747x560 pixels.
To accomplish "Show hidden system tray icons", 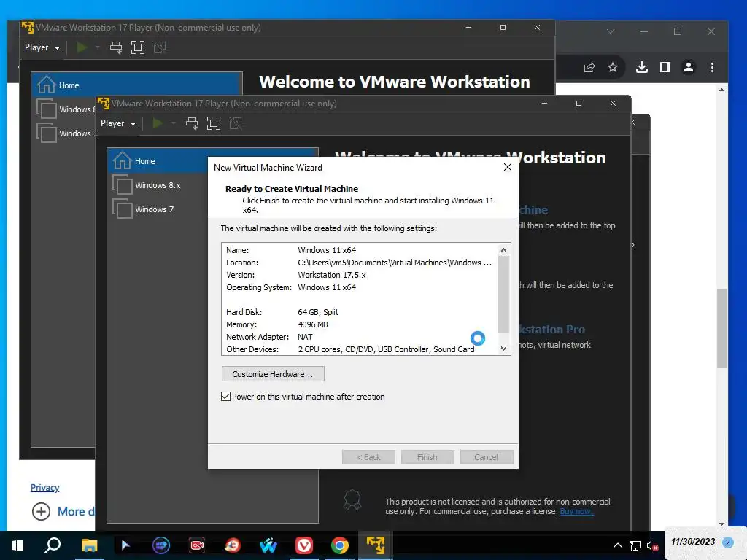I will 617,545.
